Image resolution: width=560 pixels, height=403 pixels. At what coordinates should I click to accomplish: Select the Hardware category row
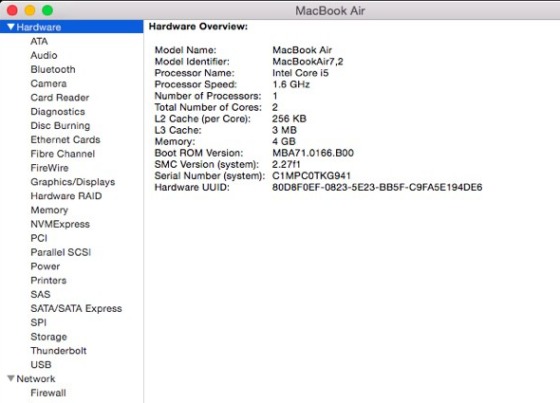click(71, 27)
